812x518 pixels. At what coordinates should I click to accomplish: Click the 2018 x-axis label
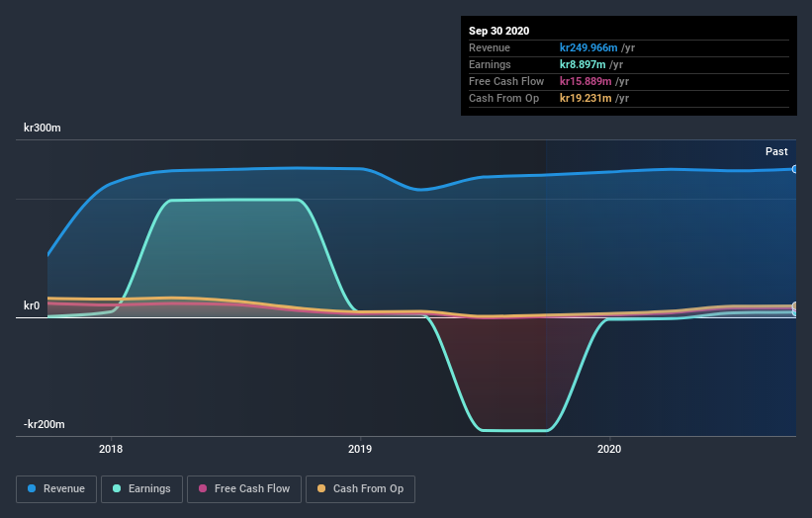pos(111,449)
